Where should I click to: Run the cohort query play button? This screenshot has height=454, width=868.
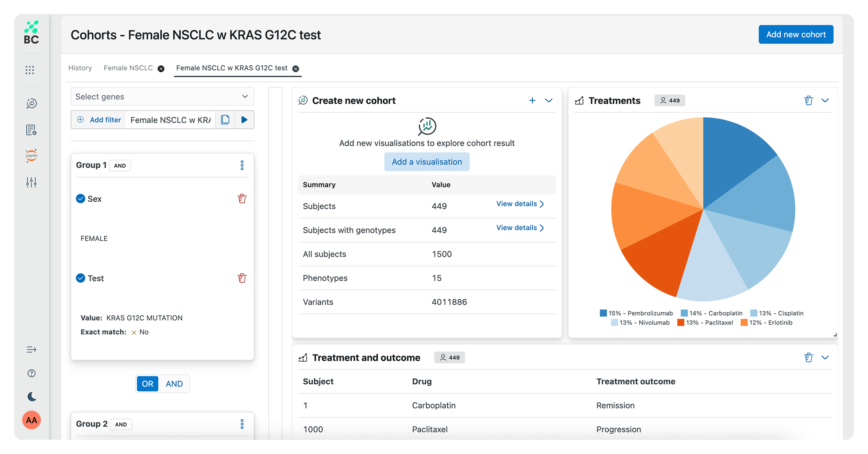(x=244, y=120)
